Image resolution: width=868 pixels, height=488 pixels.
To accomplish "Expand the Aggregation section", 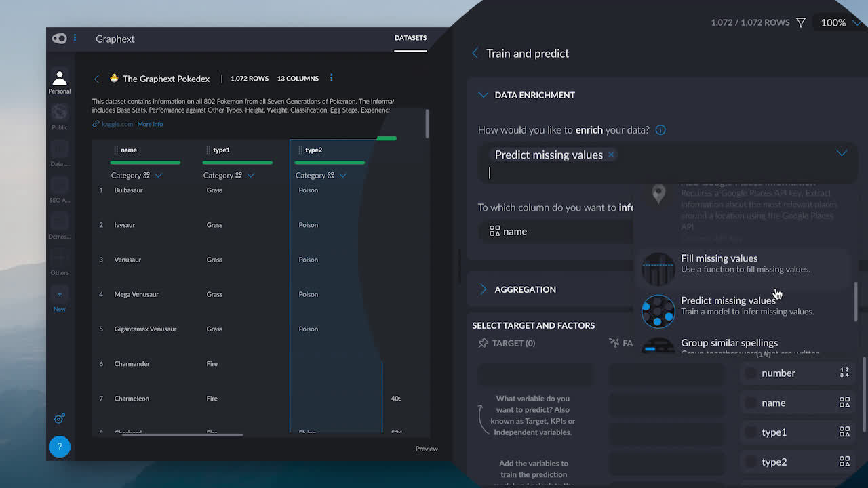I will click(x=484, y=289).
